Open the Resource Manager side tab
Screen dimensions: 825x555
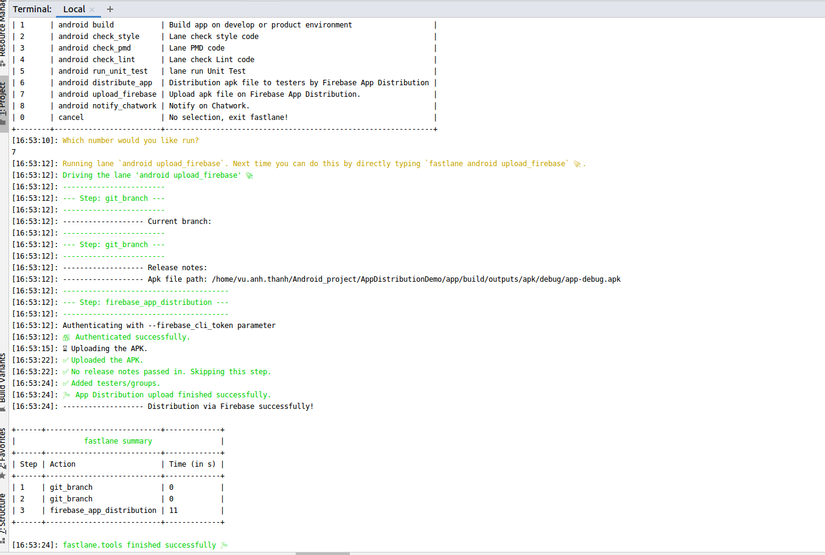3,33
